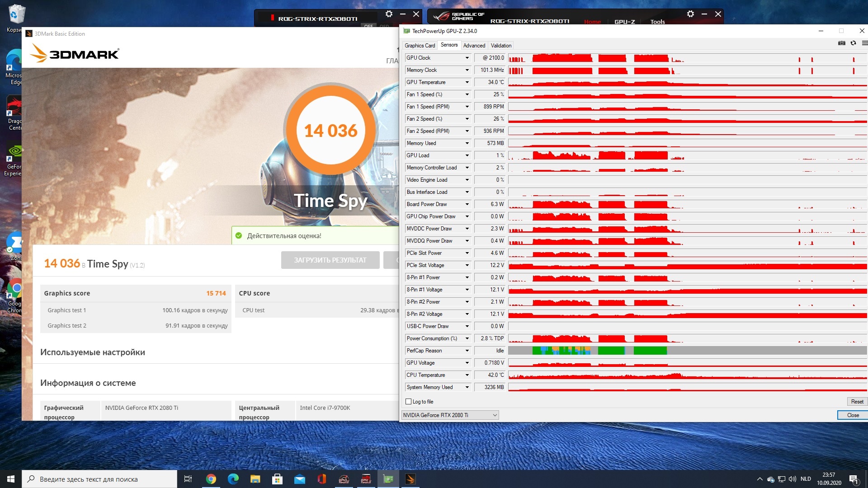Viewport: 868px width, 488px height.
Task: Switch to the Advanced tab
Action: (474, 46)
